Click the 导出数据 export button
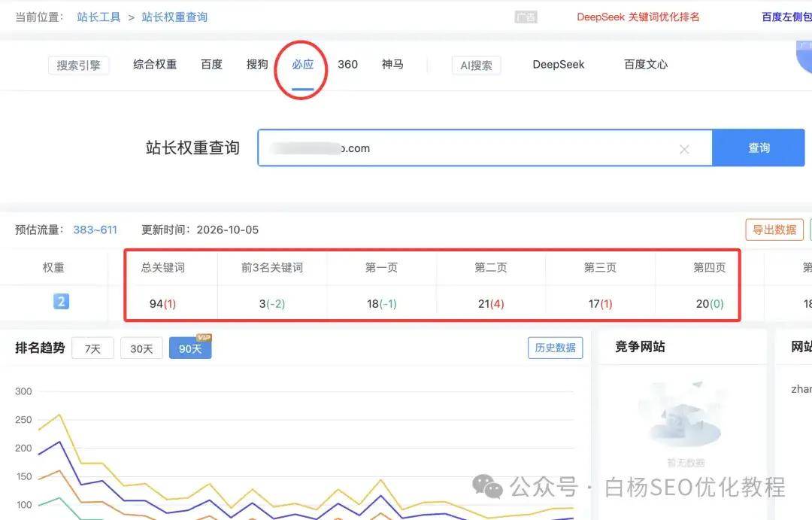The height and width of the screenshot is (520, 812). [774, 230]
